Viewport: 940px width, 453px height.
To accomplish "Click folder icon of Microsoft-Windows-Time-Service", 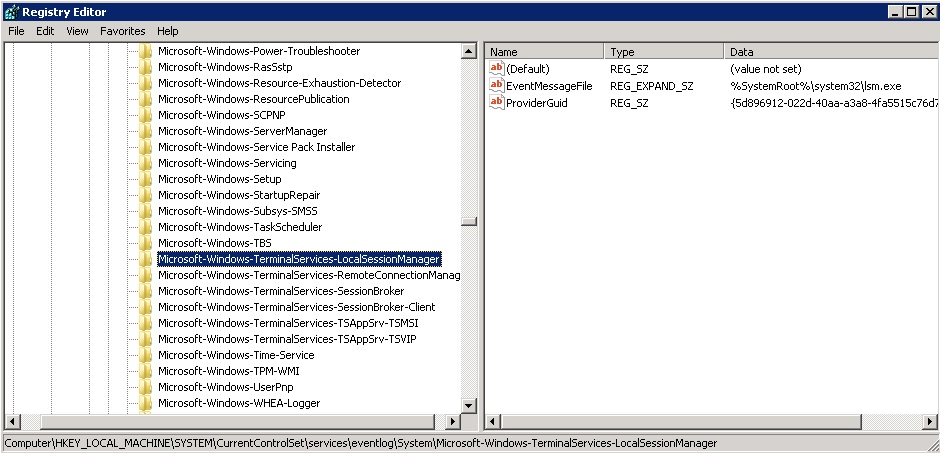I will click(145, 355).
